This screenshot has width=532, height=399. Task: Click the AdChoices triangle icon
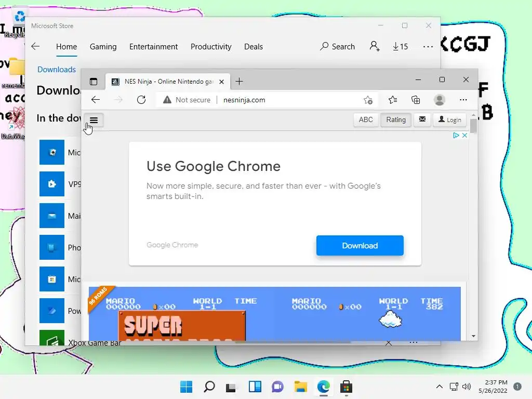[456, 136]
